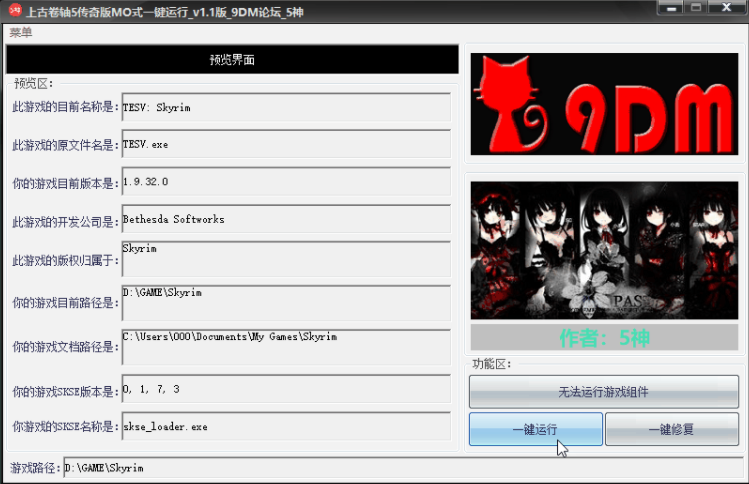
Task: Click the label 你的游戏文档路径是
Action: [x=65, y=347]
